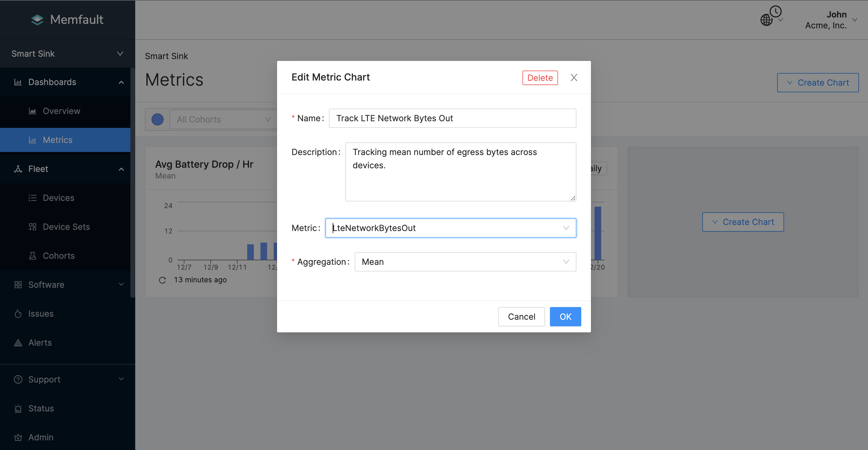This screenshot has width=868, height=450.
Task: Go to Overview dashboard menu item
Action: [x=61, y=111]
